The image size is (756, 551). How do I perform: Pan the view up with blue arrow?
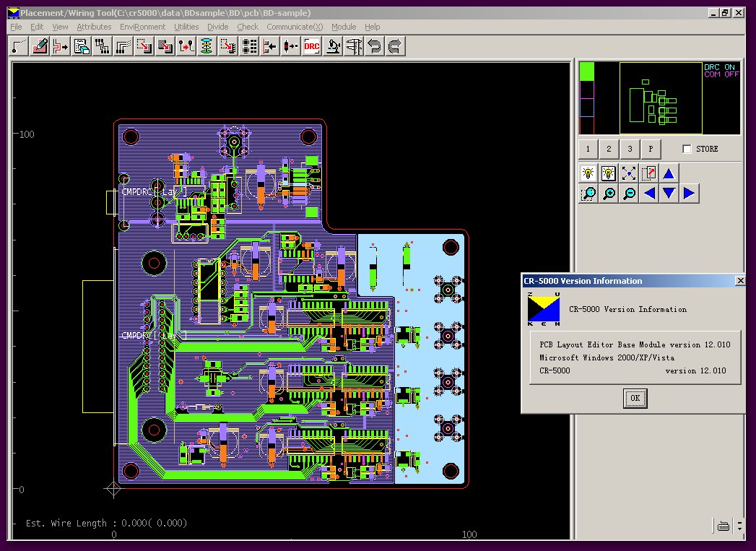coord(669,173)
